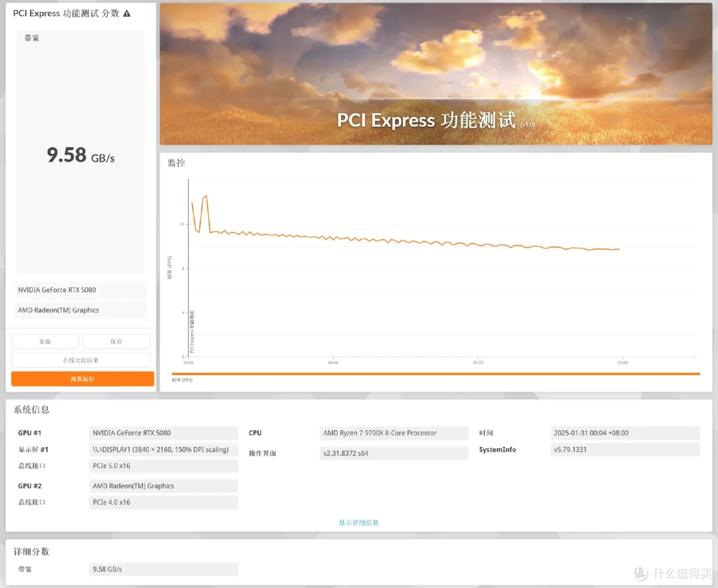Click the 01:20 time marker on chart axis
The width and height of the screenshot is (718, 588).
tap(478, 363)
